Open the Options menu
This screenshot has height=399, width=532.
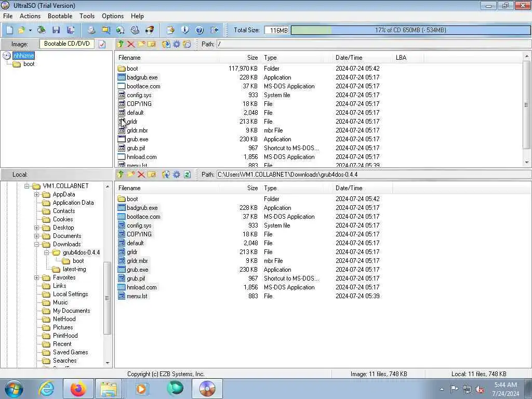[113, 16]
